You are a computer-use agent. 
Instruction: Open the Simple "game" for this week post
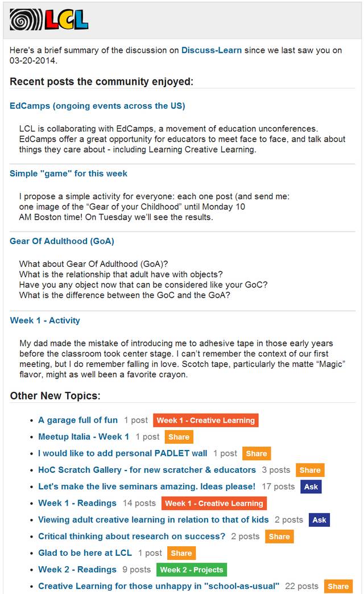click(68, 174)
